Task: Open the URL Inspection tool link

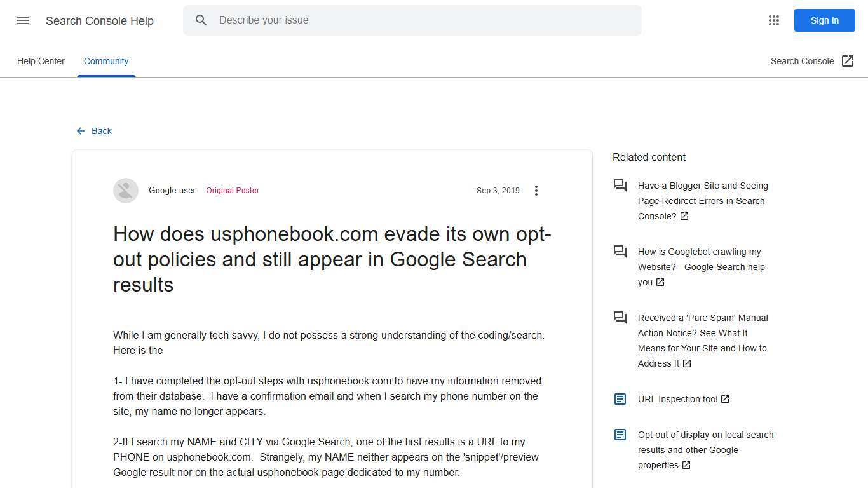Action: (x=677, y=399)
